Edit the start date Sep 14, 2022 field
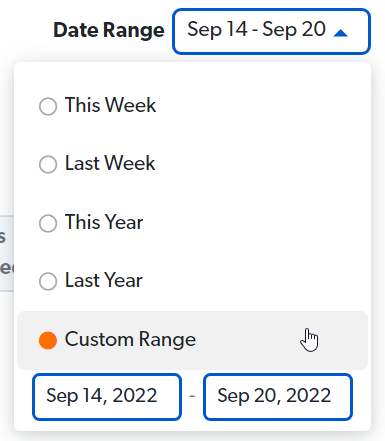This screenshot has width=385, height=441. tap(107, 397)
